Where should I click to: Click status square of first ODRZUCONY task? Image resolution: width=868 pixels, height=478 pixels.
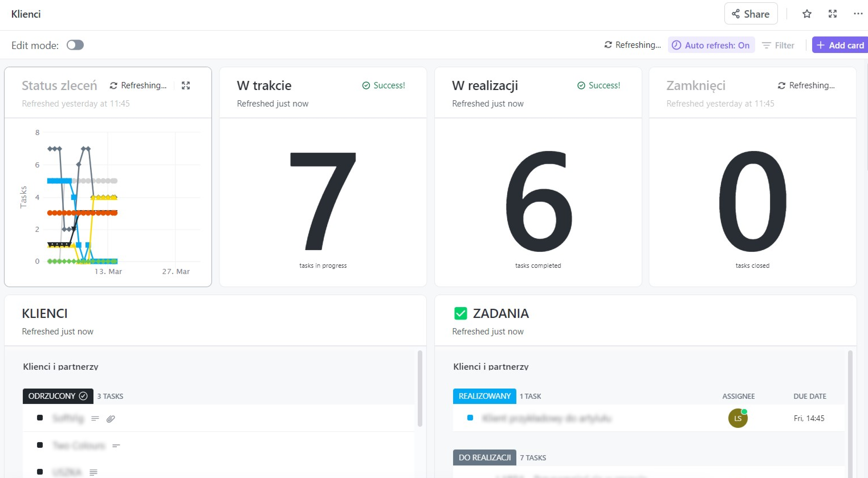[40, 418]
